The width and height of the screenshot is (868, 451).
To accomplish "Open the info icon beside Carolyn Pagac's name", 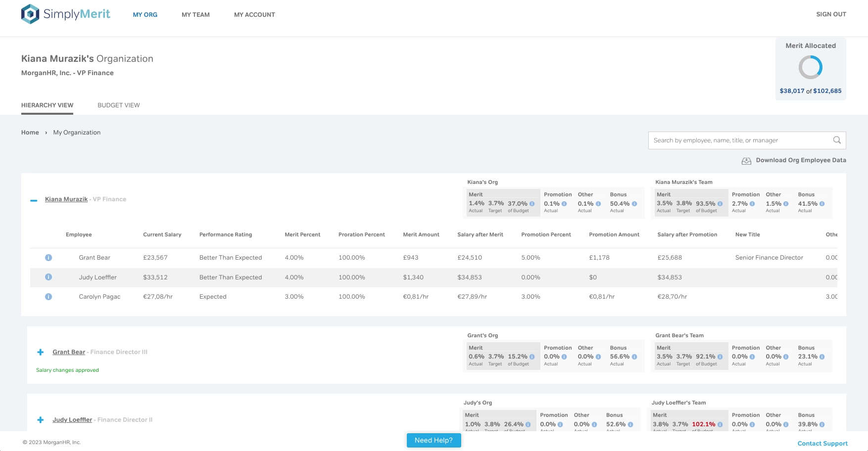I will pyautogui.click(x=48, y=297).
